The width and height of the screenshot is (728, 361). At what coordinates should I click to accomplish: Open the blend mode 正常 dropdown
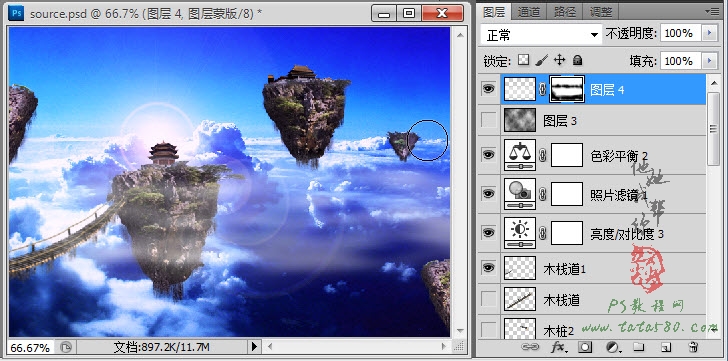coord(541,34)
